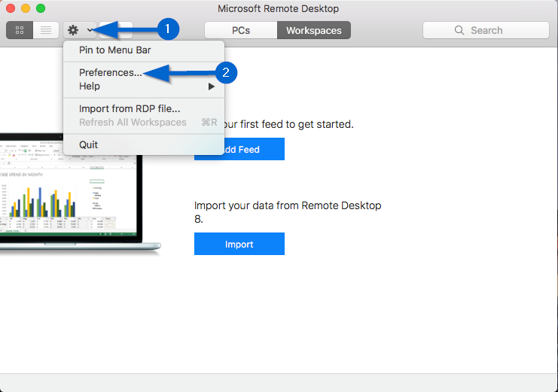Expand the Help submenu
The height and width of the screenshot is (392, 558).
click(144, 86)
